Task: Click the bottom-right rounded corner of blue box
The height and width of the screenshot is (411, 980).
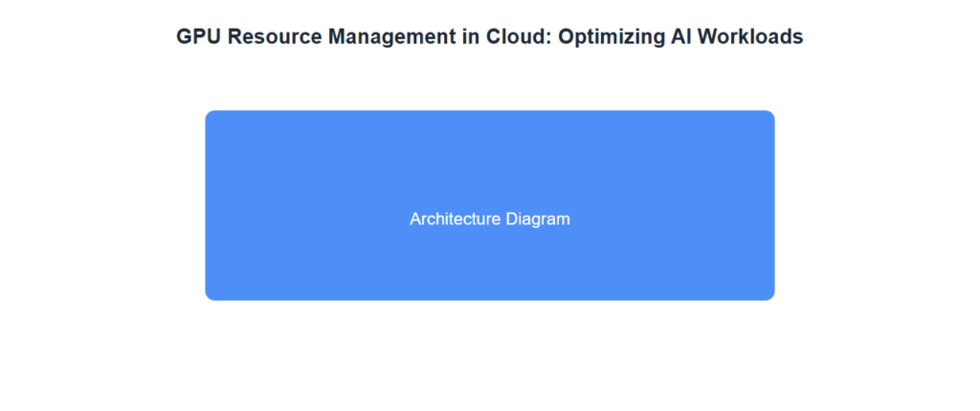Action: [768, 294]
